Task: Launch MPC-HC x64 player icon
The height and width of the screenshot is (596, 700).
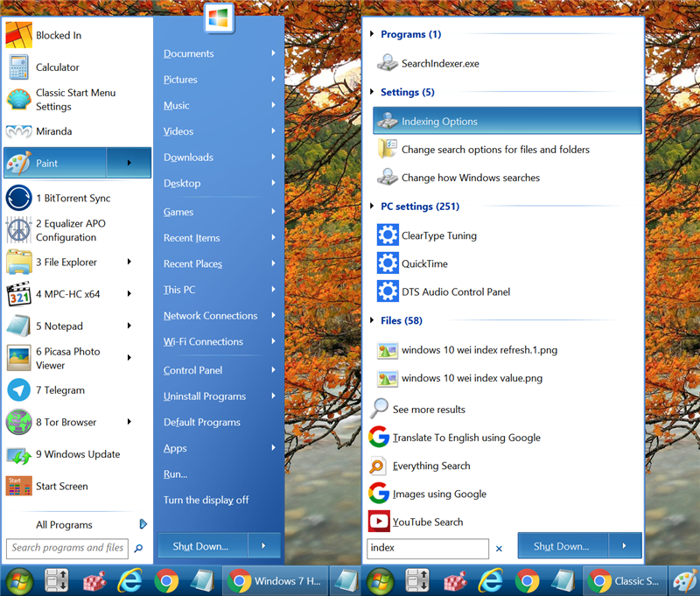Action: tap(18, 294)
